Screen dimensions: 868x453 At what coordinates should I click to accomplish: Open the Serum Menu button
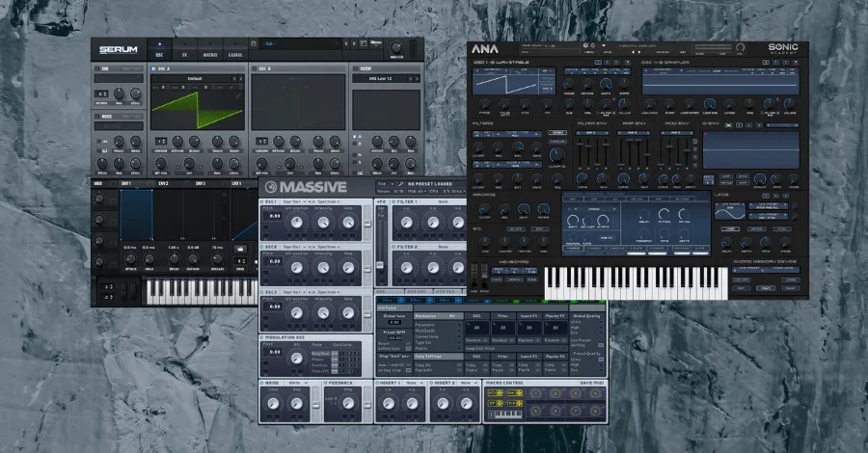point(376,42)
